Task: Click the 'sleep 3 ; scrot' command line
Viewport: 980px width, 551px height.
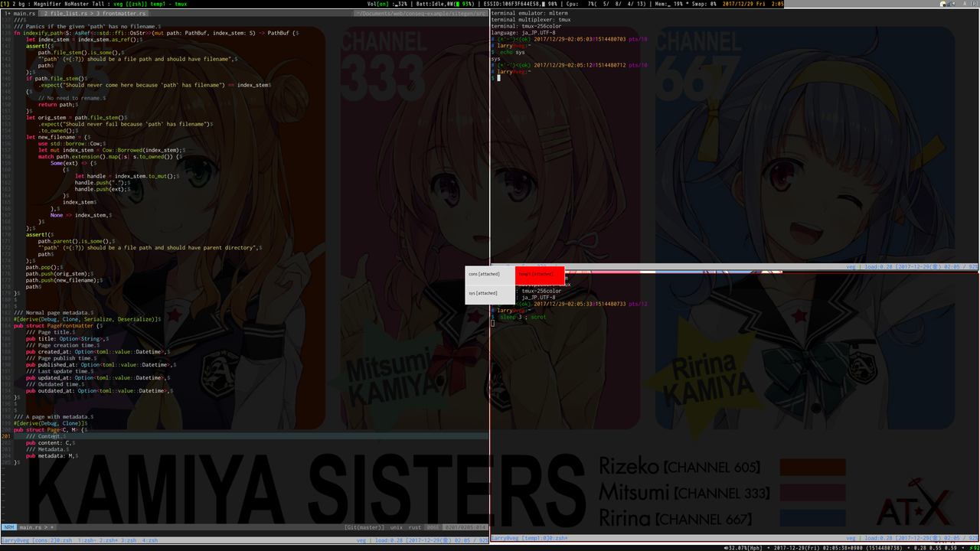Action: [x=522, y=317]
